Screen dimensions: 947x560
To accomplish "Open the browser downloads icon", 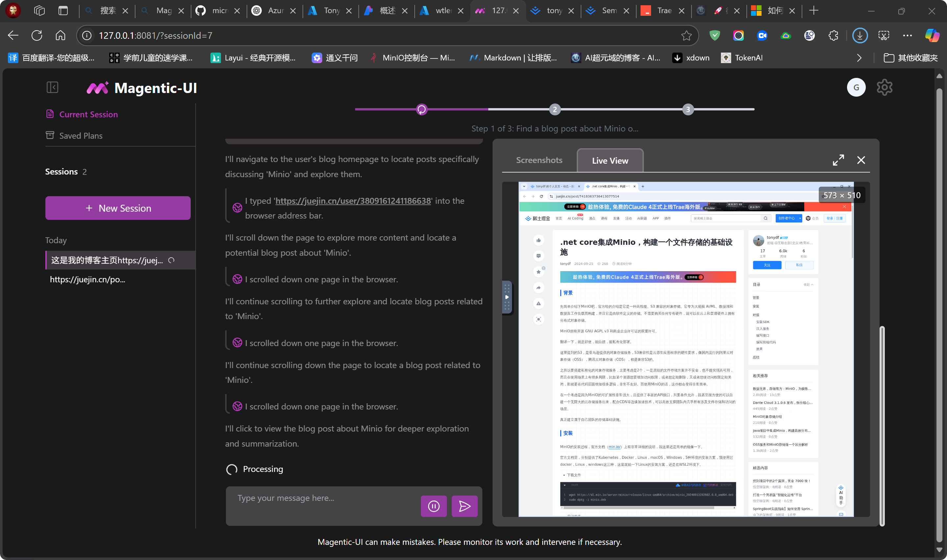I will click(860, 35).
